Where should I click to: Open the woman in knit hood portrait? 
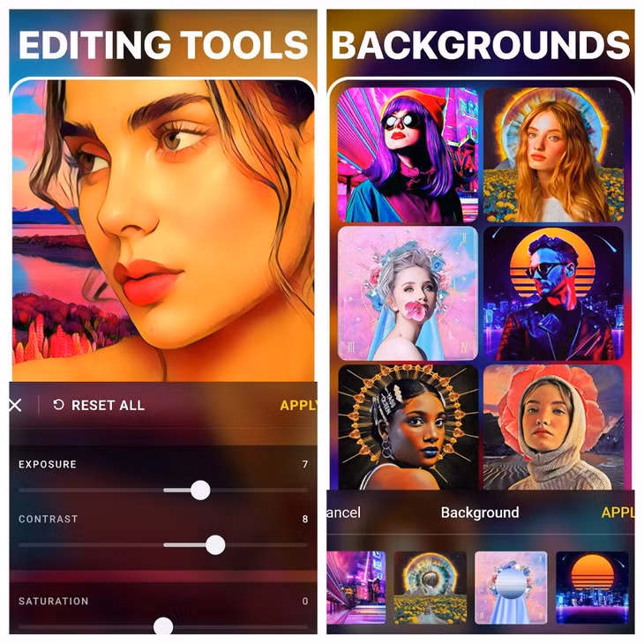tap(553, 427)
